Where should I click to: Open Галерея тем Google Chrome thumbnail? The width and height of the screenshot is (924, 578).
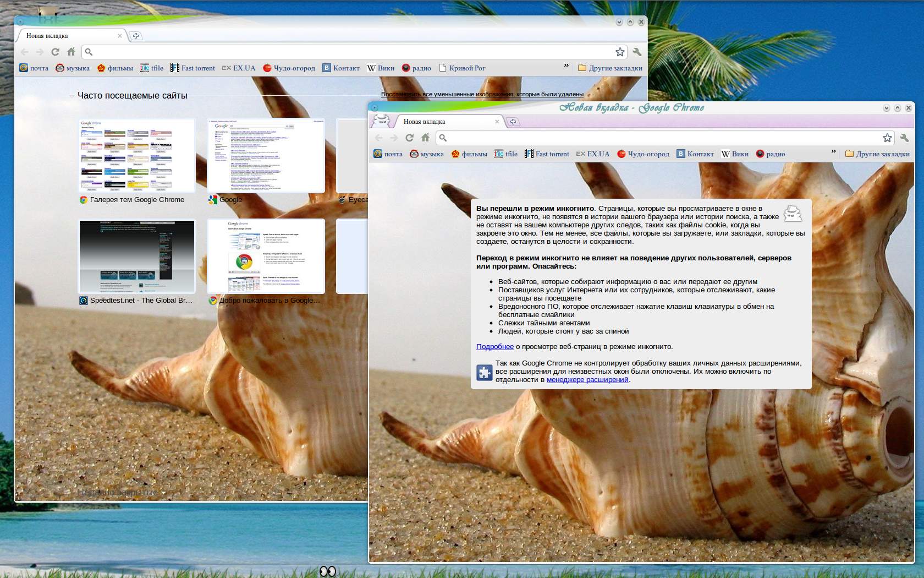(x=137, y=156)
